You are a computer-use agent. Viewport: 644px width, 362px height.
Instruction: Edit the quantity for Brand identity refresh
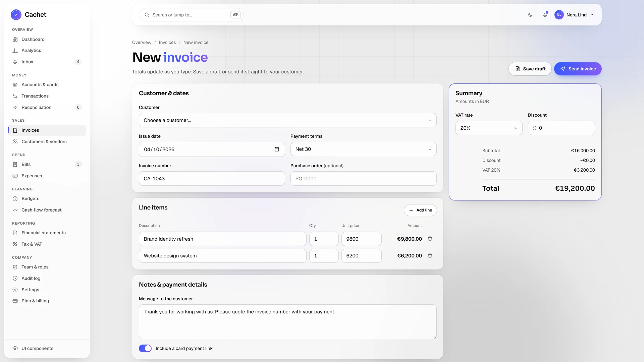tap(324, 239)
